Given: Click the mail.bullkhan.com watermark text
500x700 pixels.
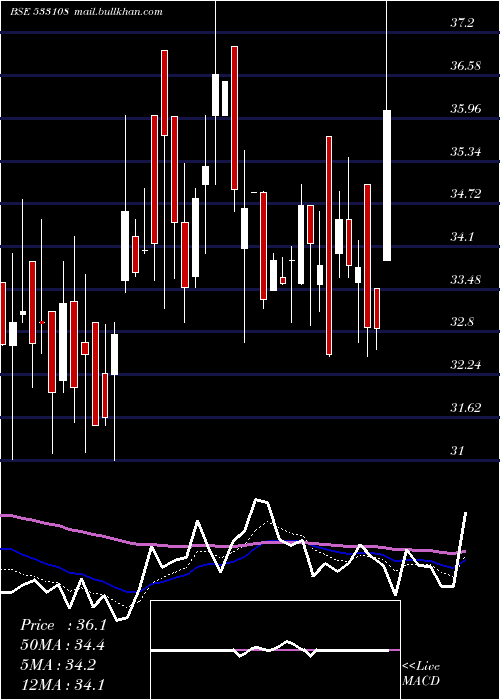Looking at the screenshot, I should point(117,12).
